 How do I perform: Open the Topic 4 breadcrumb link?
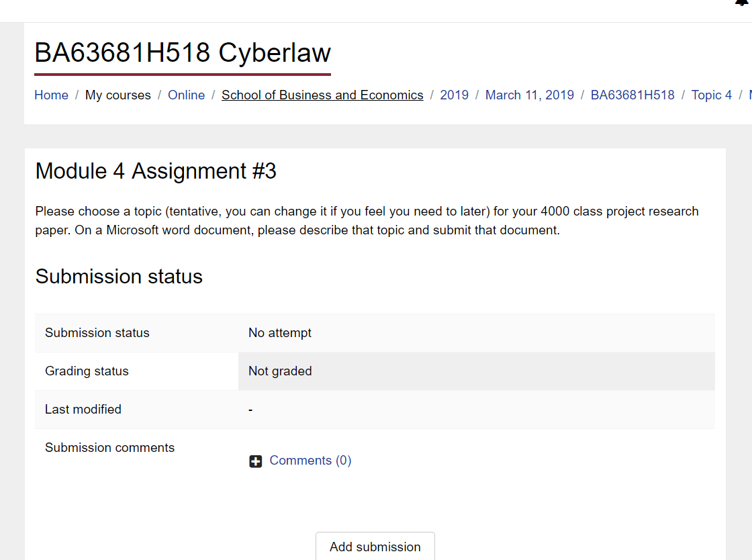(x=711, y=95)
